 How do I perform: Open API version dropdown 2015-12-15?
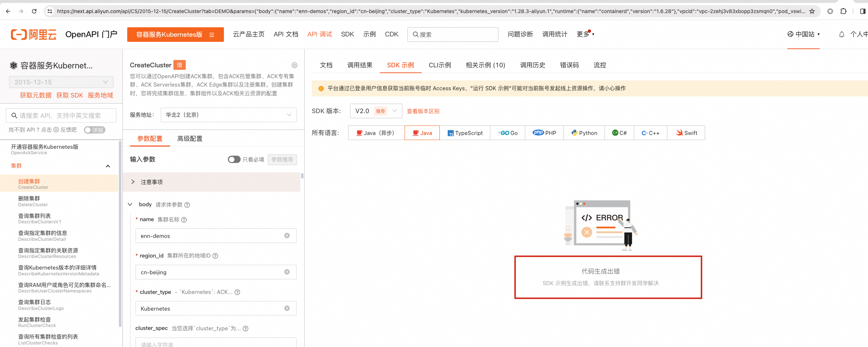coord(61,82)
